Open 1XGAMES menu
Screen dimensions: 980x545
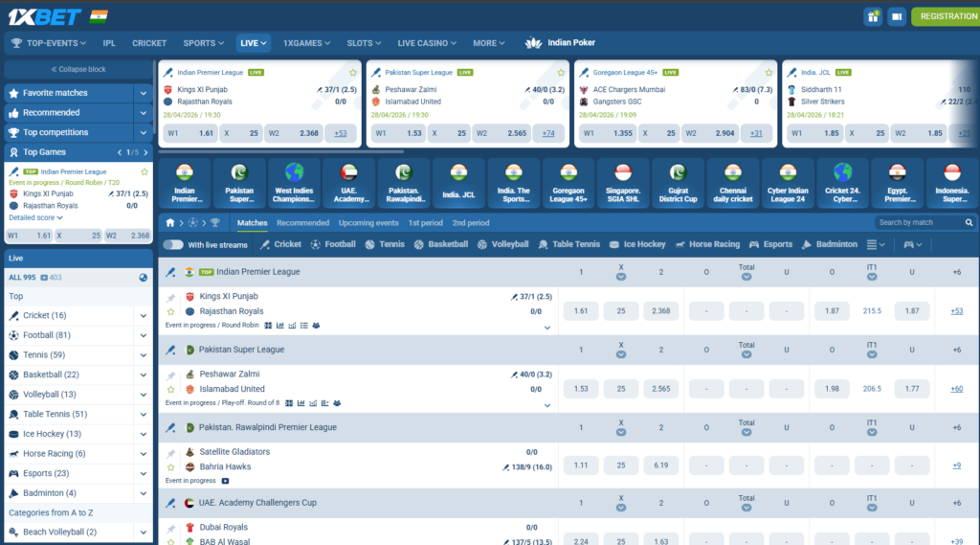pos(306,43)
